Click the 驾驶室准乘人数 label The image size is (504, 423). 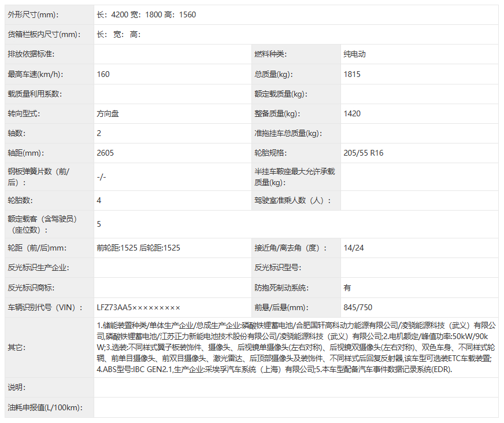click(x=292, y=200)
